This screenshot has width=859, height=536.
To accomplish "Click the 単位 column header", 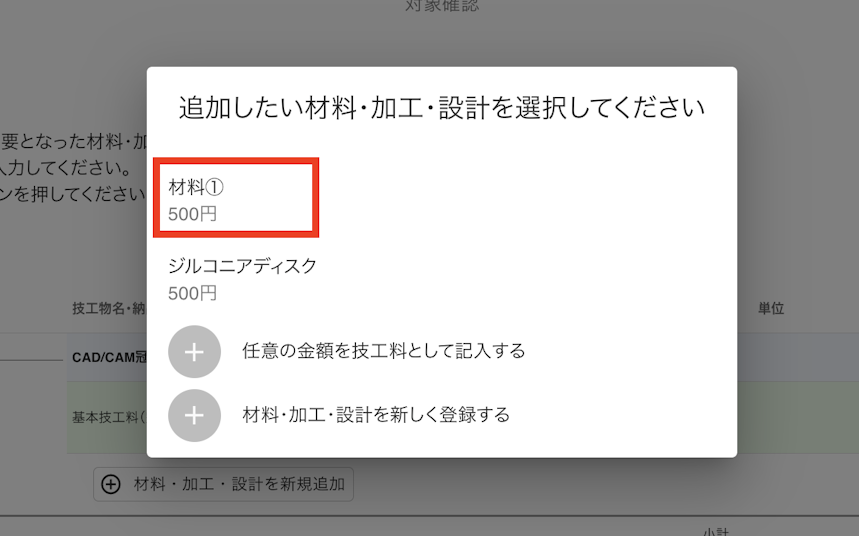I will tap(771, 309).
